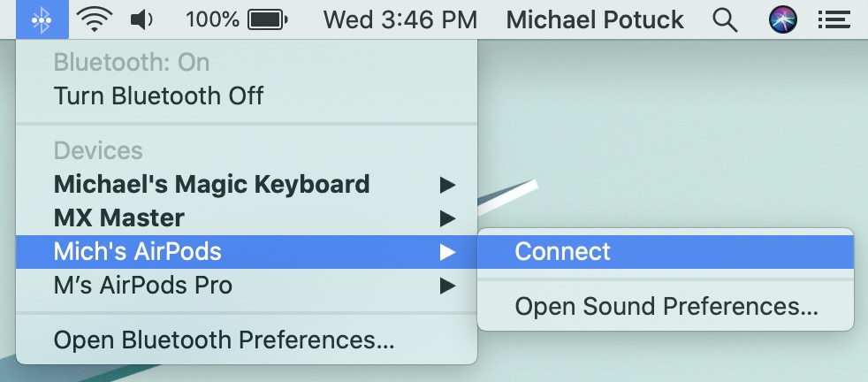Expand Michael's Magic Keyboard submenu arrow
The image size is (868, 382).
coord(448,185)
